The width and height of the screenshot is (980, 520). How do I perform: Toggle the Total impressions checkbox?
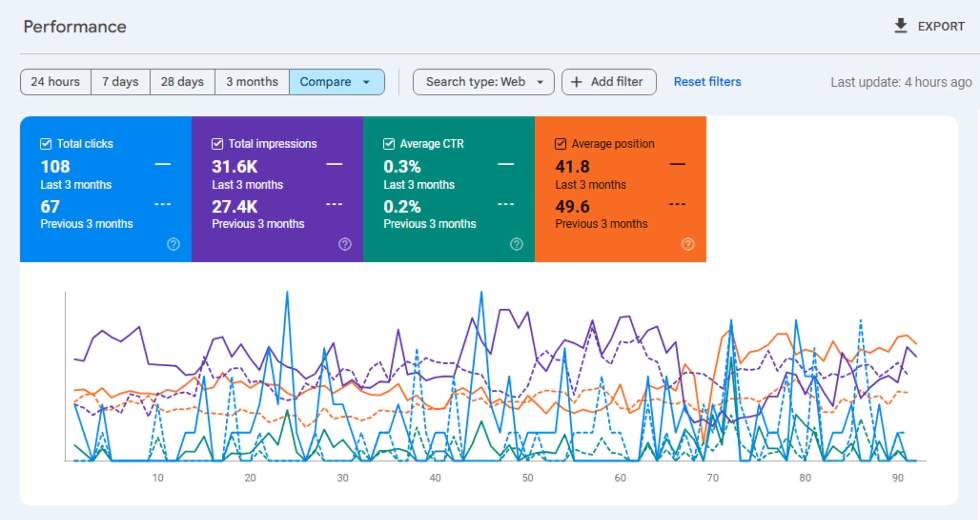[217, 144]
